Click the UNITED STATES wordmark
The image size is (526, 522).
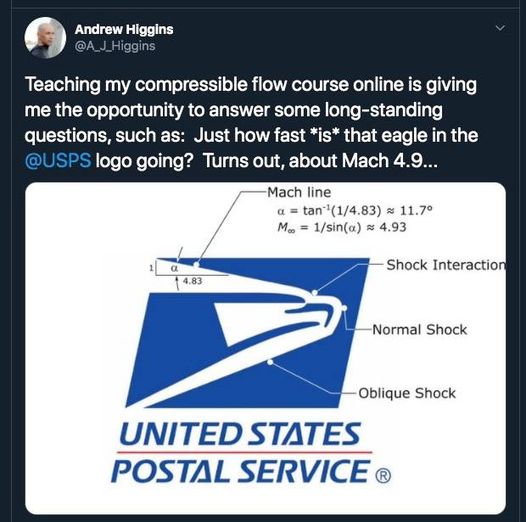click(x=240, y=434)
